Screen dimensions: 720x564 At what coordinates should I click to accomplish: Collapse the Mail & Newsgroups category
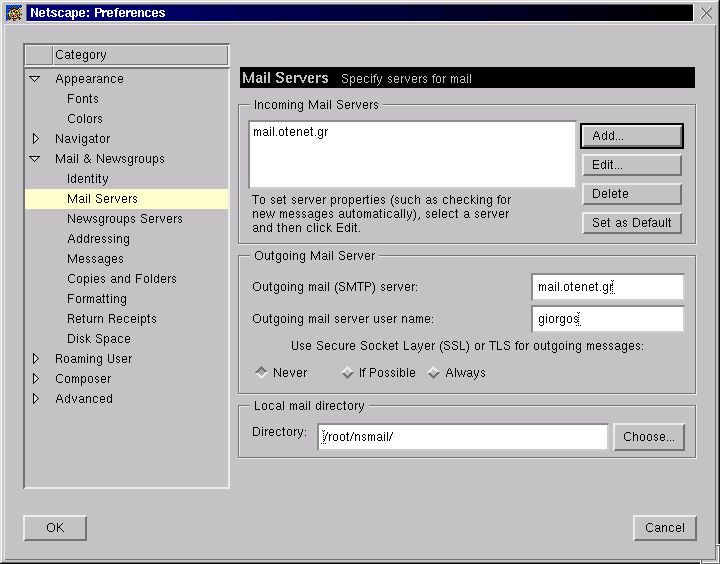click(35, 159)
